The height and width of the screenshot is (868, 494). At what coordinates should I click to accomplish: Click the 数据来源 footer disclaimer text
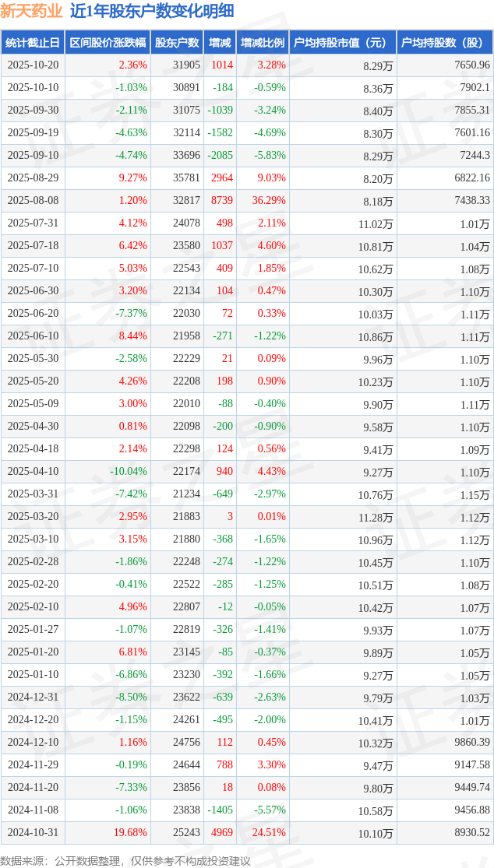125,860
